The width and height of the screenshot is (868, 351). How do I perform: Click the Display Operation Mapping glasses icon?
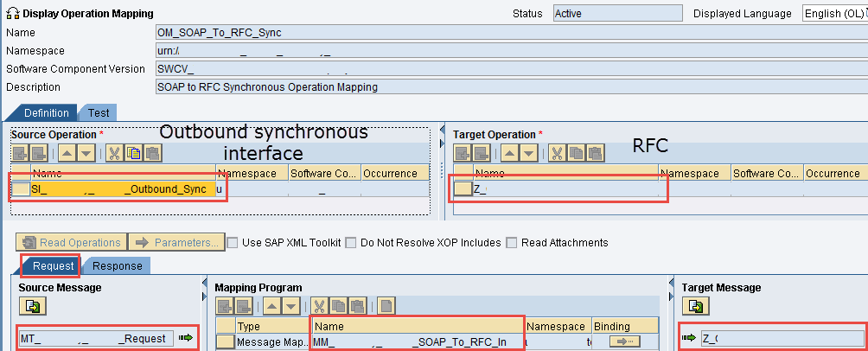[12, 13]
